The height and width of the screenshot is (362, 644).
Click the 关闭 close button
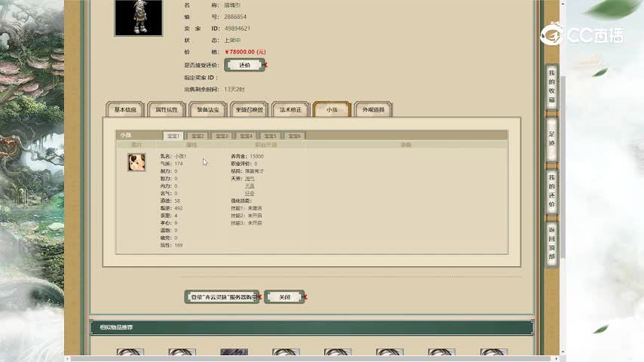pos(284,297)
